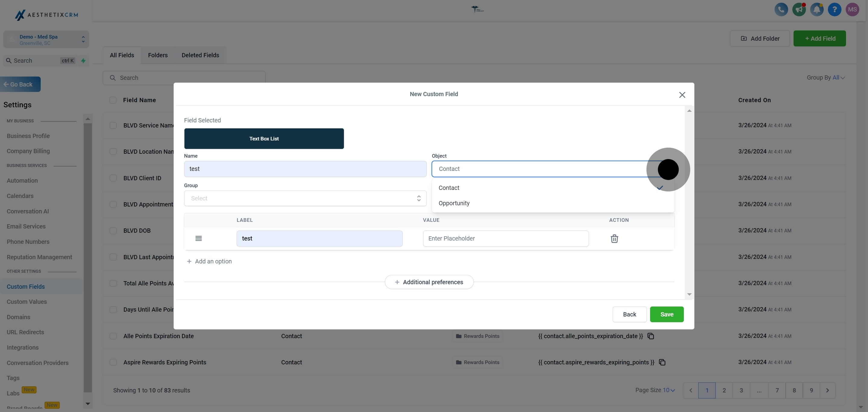Open the phone dialer icon in header

pos(781,9)
